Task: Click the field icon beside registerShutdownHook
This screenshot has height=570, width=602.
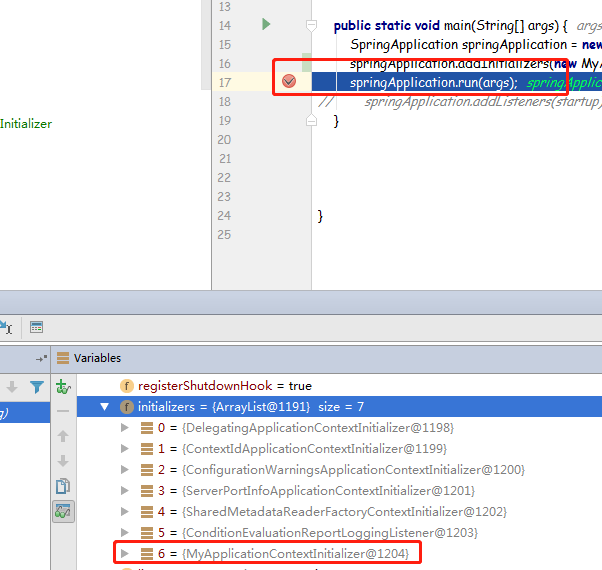Action: (127, 386)
